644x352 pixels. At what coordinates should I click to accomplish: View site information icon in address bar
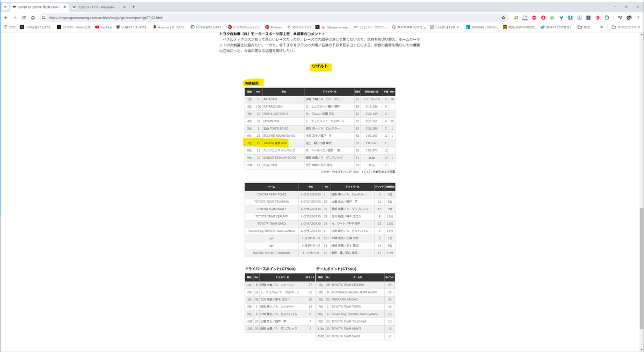[x=43, y=17]
